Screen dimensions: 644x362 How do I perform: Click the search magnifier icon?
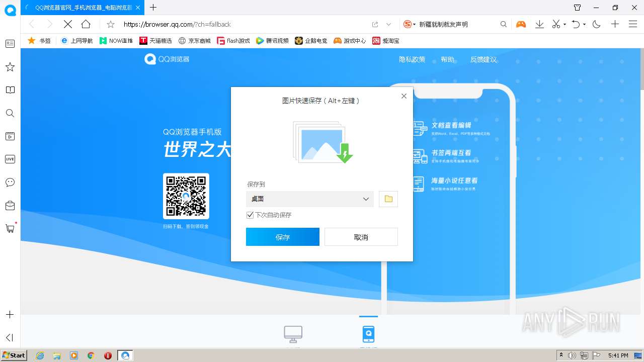point(504,24)
